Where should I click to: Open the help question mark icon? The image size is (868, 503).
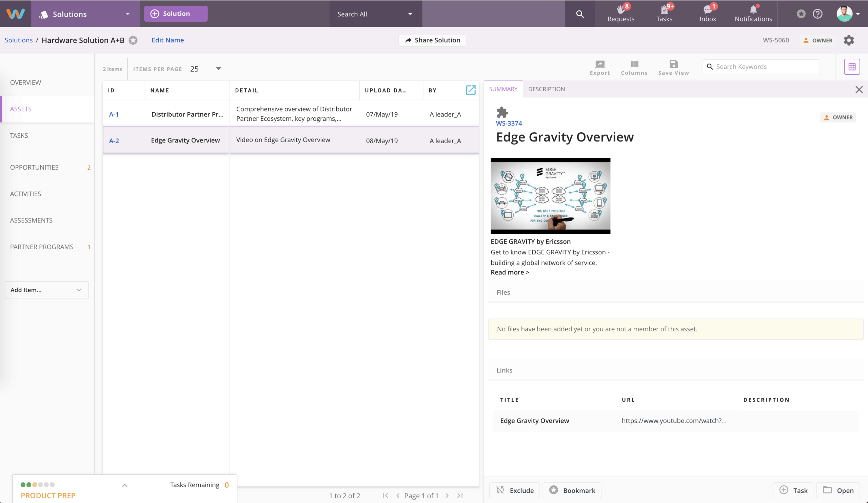818,14
